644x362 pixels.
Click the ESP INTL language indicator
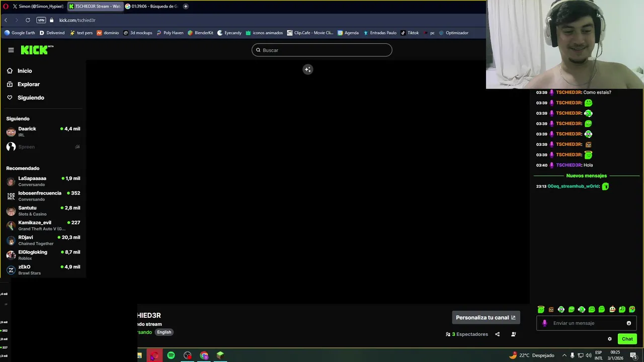[x=599, y=355]
